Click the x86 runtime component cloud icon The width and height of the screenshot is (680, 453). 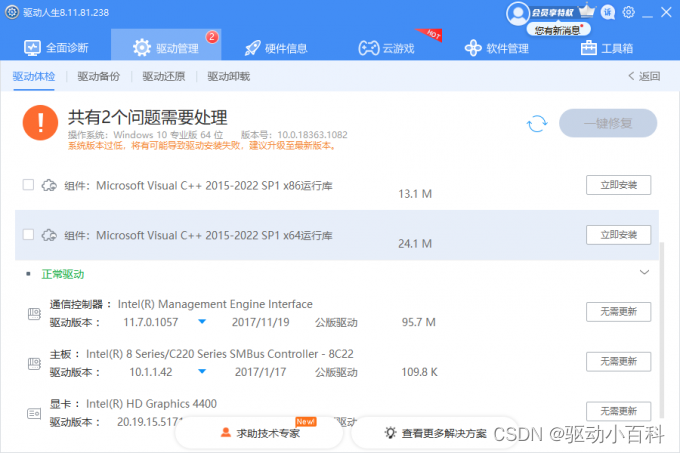pyautogui.click(x=49, y=186)
